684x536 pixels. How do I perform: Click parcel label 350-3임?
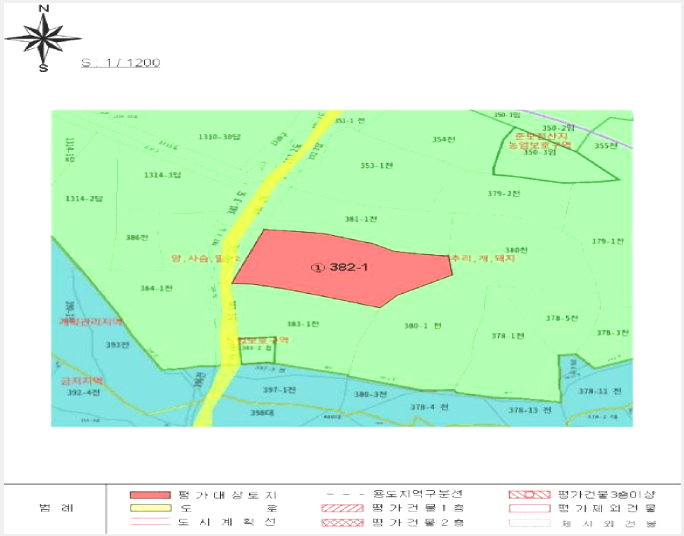pyautogui.click(x=540, y=153)
